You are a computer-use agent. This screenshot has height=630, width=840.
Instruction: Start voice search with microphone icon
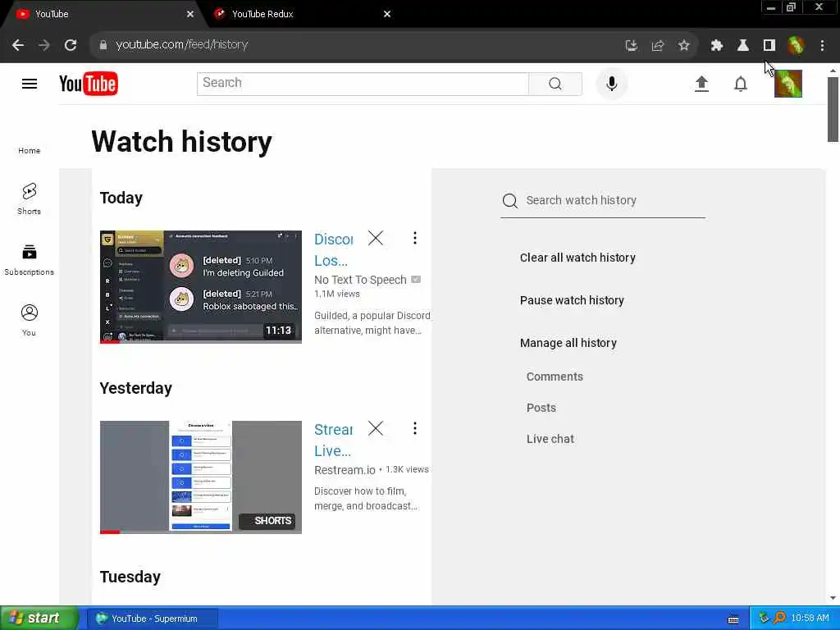pyautogui.click(x=612, y=84)
